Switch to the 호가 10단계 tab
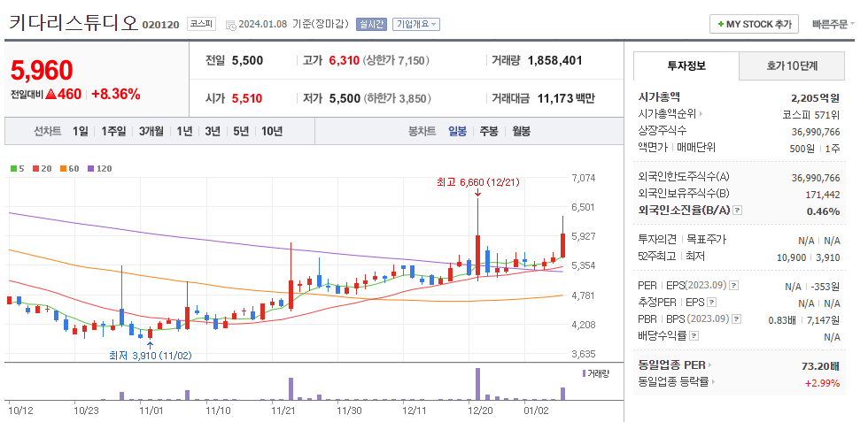The height and width of the screenshot is (422, 868). coord(792,65)
